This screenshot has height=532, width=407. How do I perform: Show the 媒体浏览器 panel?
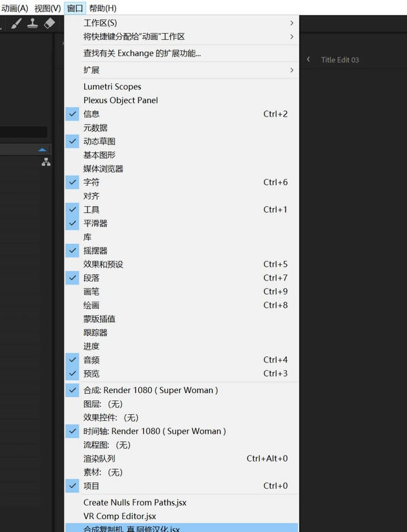[x=182, y=169]
